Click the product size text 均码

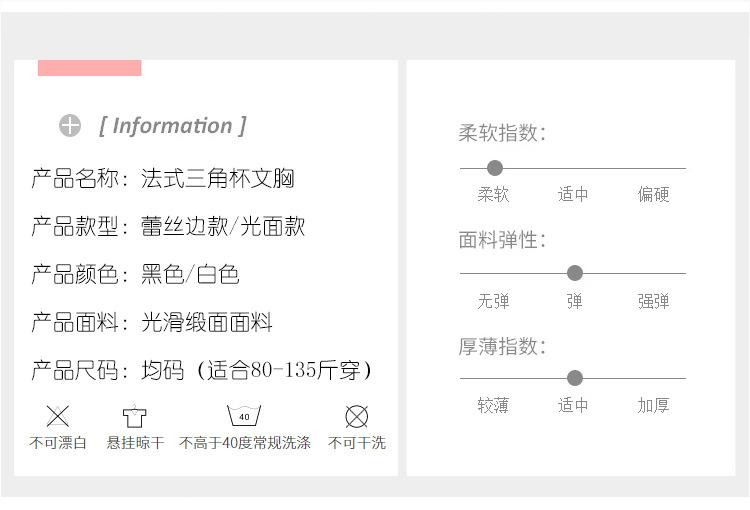[163, 371]
